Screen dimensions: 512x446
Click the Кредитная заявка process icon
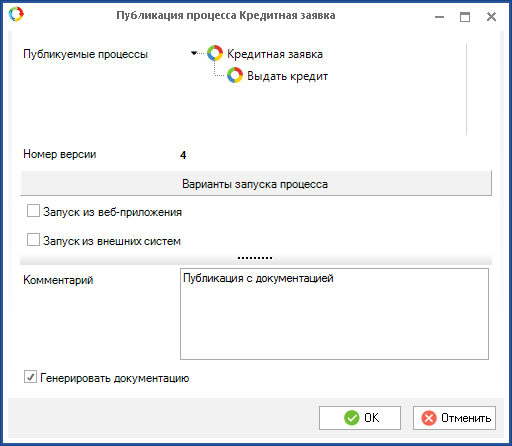click(x=215, y=54)
